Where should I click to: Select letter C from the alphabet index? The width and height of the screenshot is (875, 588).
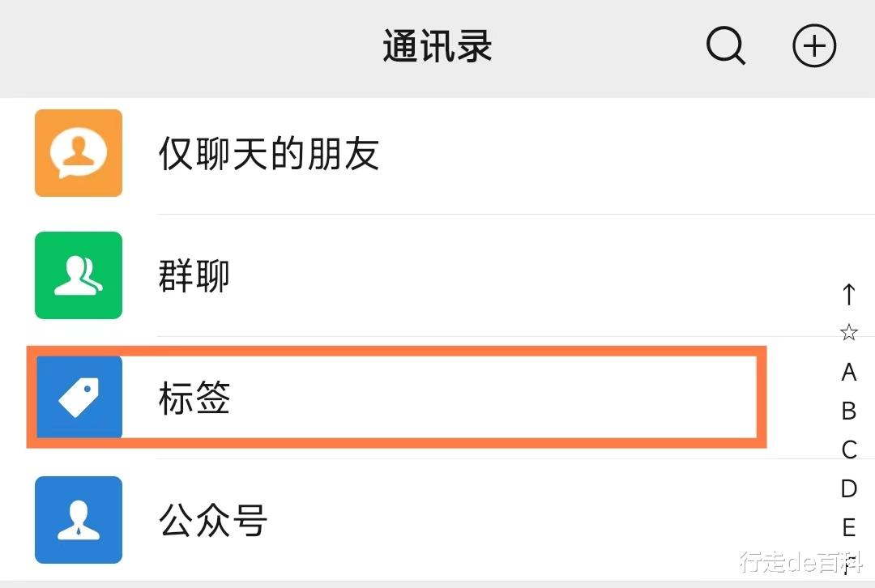(x=848, y=450)
